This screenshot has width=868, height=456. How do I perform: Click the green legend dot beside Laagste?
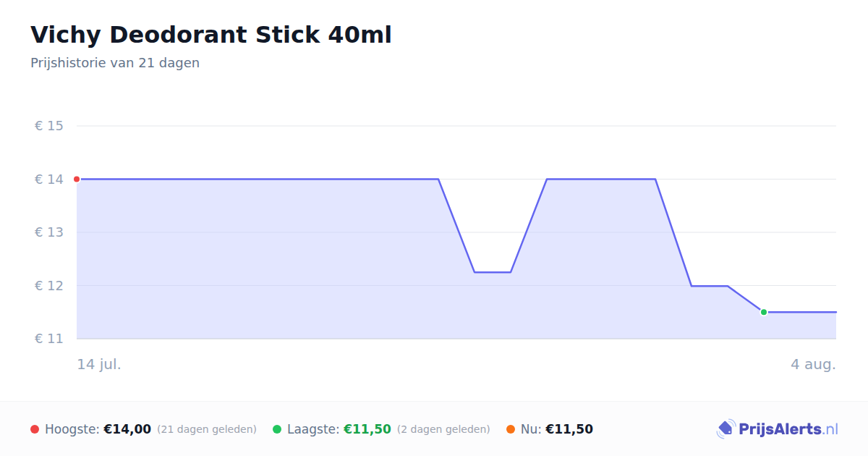click(x=277, y=429)
